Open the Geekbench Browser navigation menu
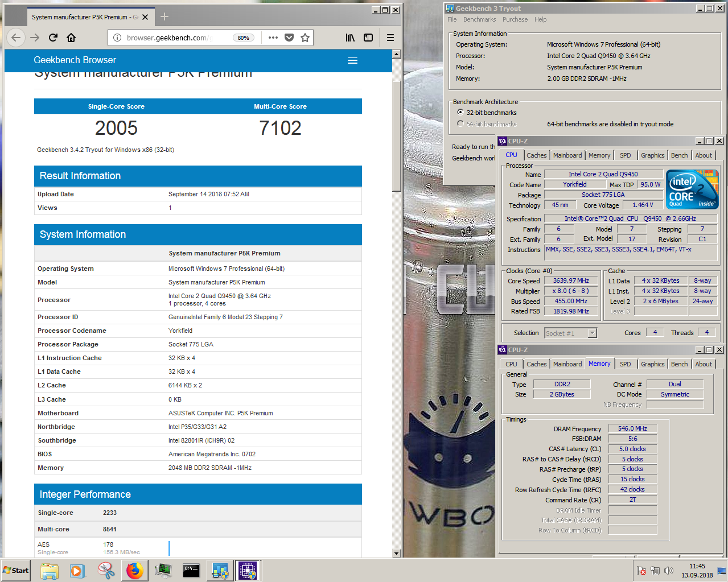Screen dimensions: 728x582 click(x=352, y=60)
